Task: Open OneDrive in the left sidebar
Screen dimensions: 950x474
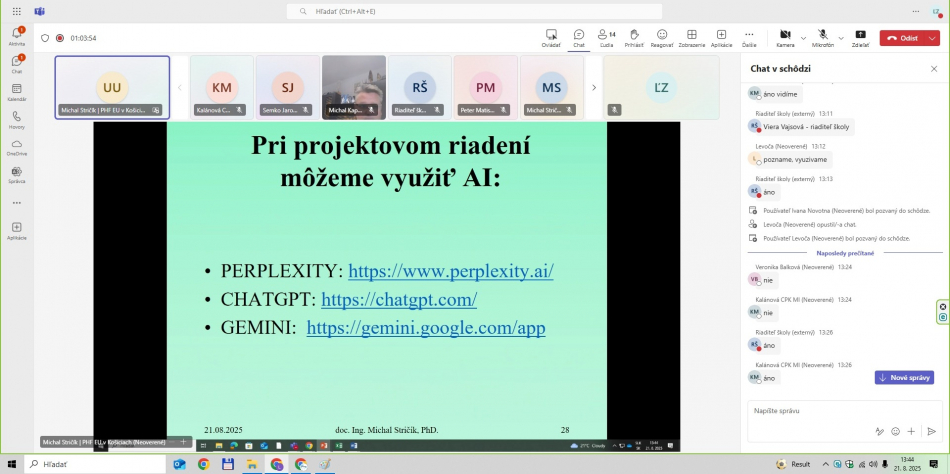Action: pos(16,147)
